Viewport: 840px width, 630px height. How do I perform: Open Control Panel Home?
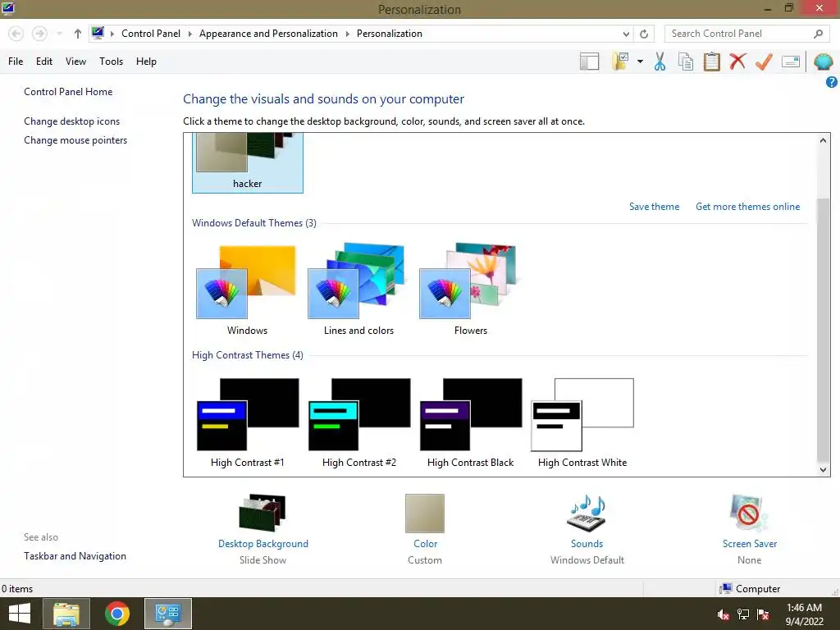click(68, 92)
